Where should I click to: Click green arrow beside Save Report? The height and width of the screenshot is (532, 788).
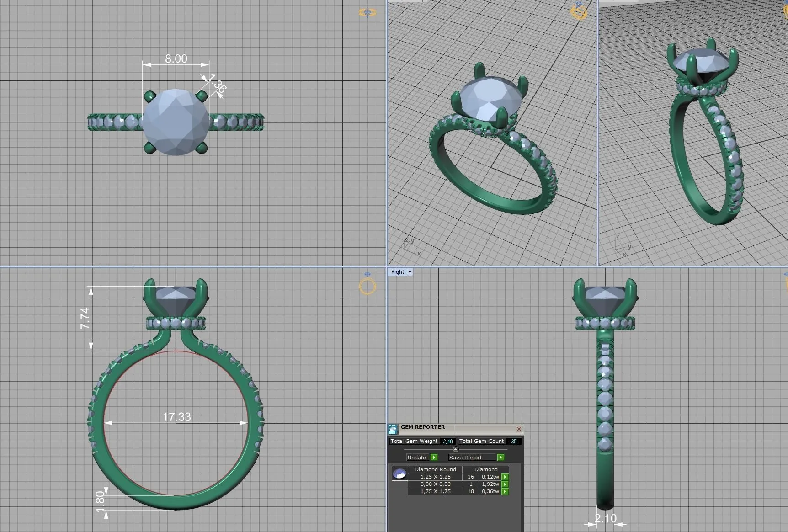(x=501, y=457)
